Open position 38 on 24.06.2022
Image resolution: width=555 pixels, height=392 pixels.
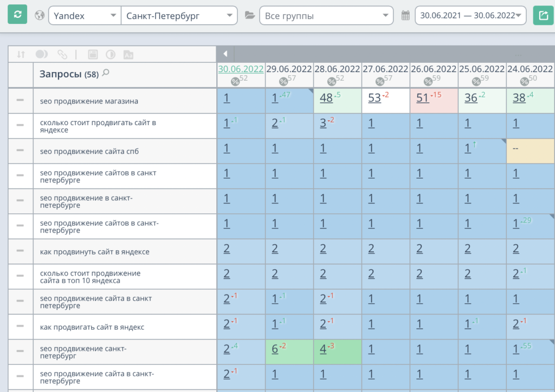[519, 98]
